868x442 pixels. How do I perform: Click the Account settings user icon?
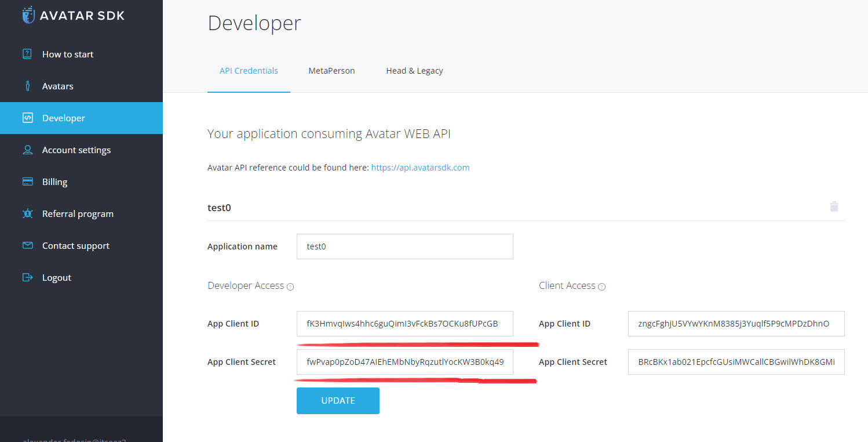pyautogui.click(x=27, y=150)
